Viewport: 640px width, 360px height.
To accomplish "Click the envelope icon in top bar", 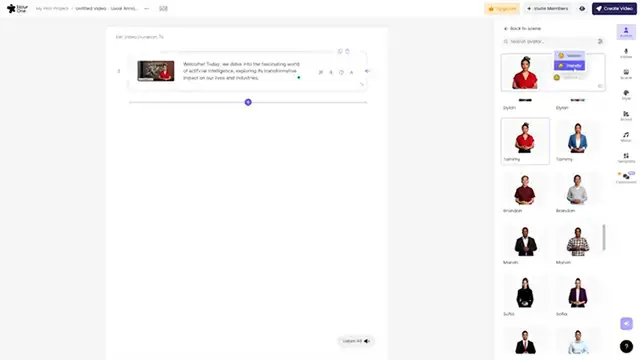I will click(x=163, y=9).
